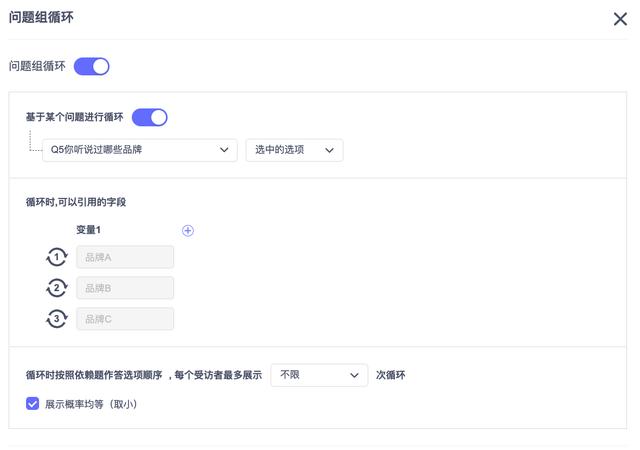
Task: Click the 问题组循环 dialog title
Action: point(41,18)
